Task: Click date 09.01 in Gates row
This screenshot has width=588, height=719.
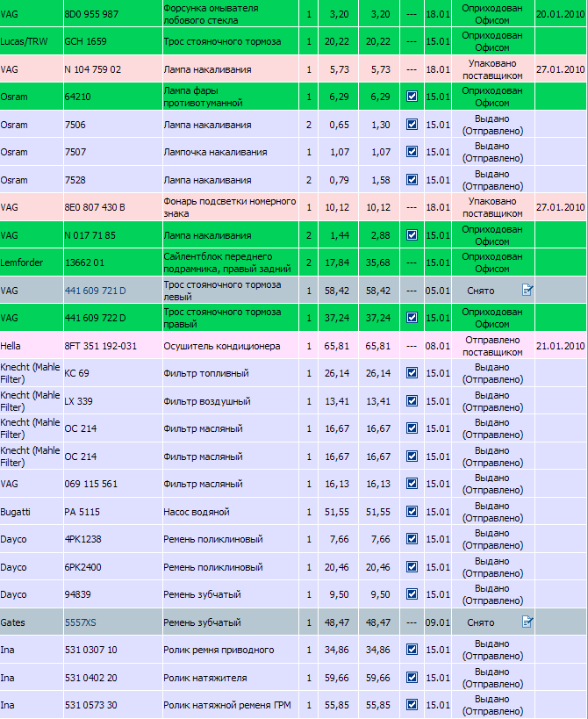Action: click(x=438, y=622)
